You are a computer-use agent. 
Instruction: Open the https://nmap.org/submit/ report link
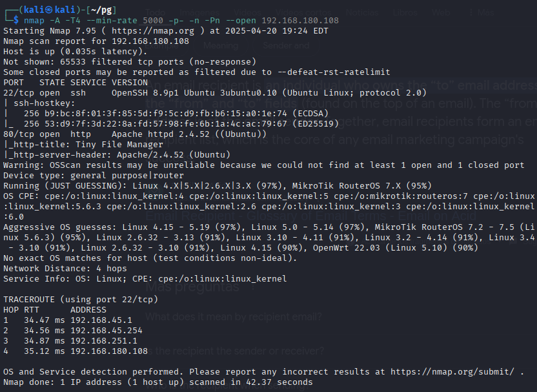452,372
